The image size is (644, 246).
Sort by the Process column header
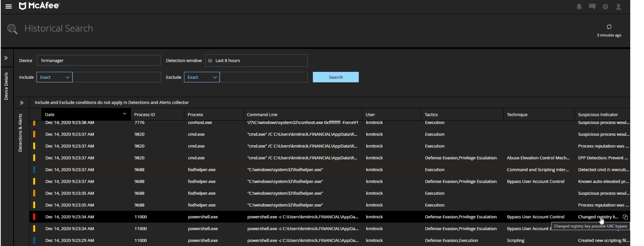(x=195, y=115)
